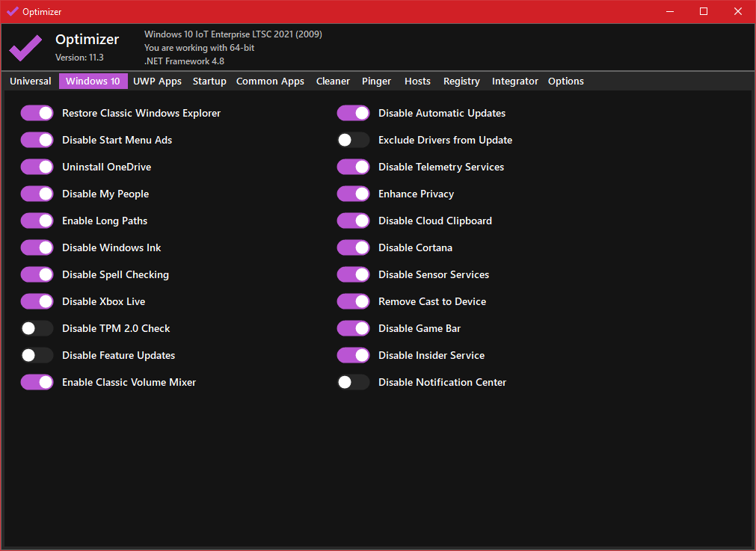Image resolution: width=756 pixels, height=551 pixels.
Task: Enable the Disable Notification Center switch
Action: point(353,382)
